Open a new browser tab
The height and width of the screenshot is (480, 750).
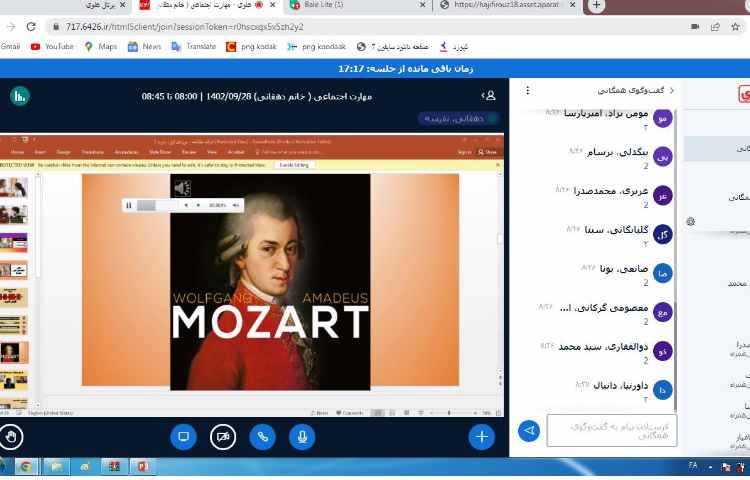point(596,5)
